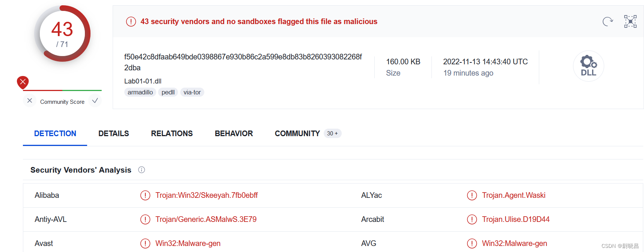Click the alert icon beside Alibaba's detection
This screenshot has height=252, width=644.
pyautogui.click(x=145, y=195)
